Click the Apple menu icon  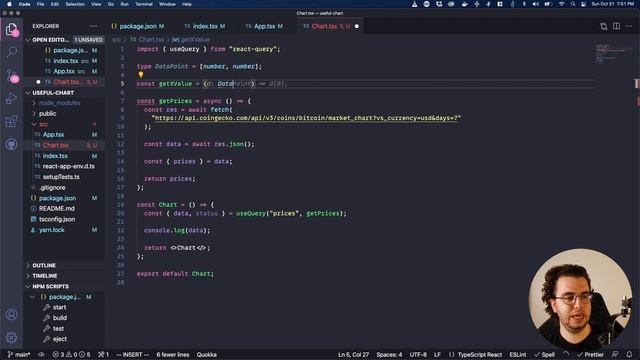(x=9, y=4)
